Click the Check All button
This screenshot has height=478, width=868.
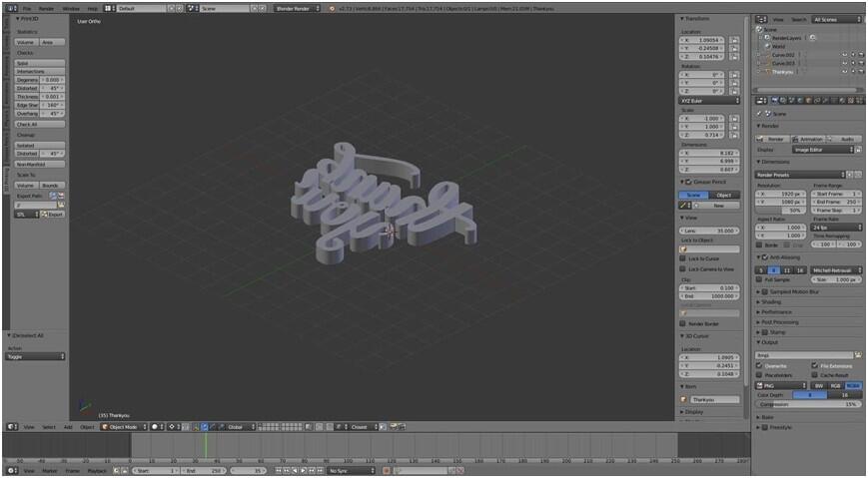coord(41,124)
